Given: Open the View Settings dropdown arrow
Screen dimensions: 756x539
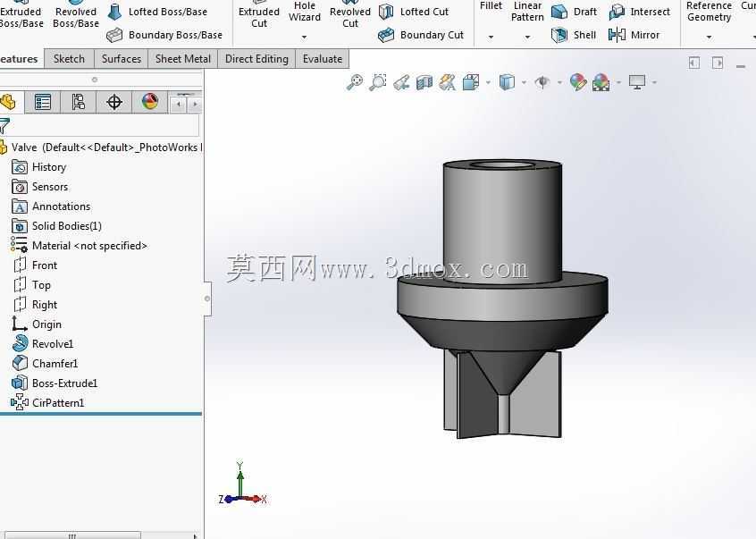Looking at the screenshot, I should tap(654, 82).
